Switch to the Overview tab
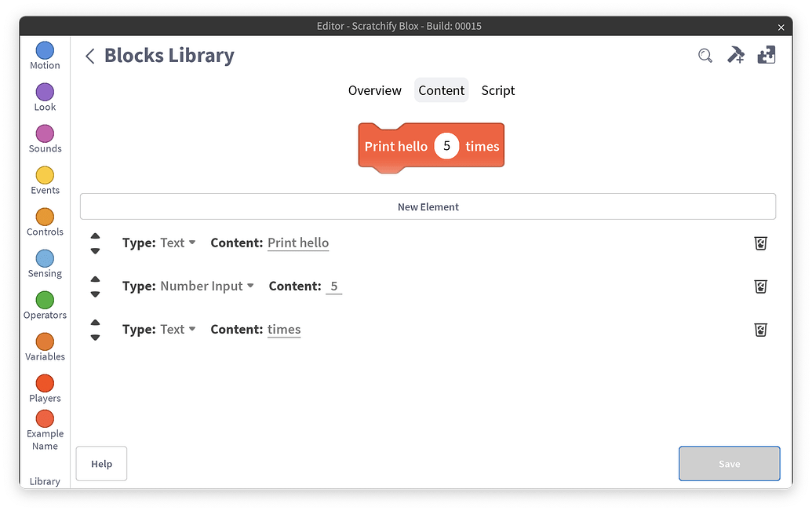This screenshot has width=812, height=511. [374, 90]
